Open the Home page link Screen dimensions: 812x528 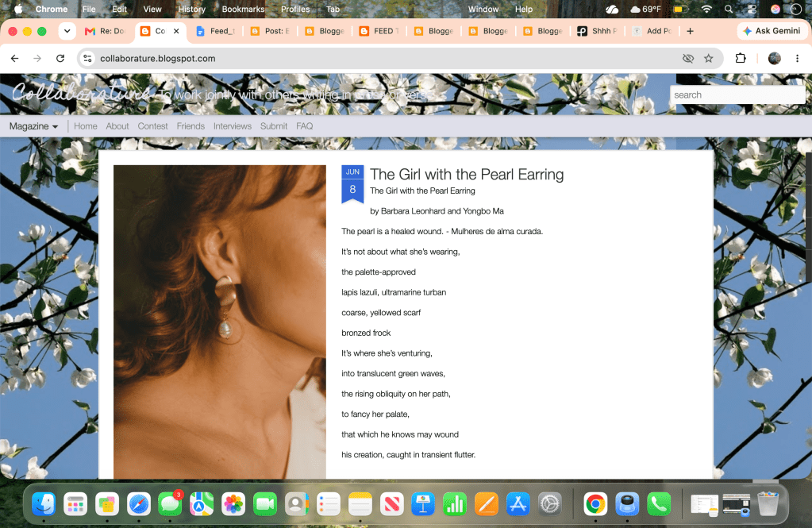click(86, 126)
